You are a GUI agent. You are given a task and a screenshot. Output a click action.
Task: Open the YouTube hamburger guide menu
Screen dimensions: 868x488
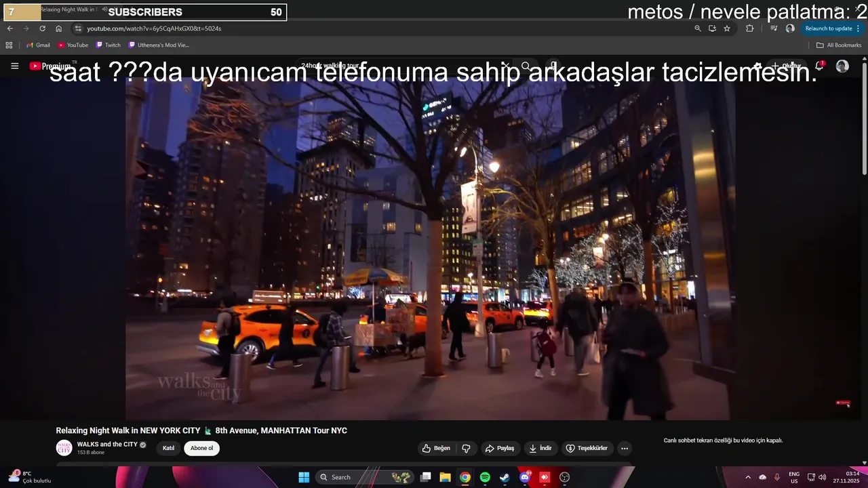coord(15,66)
